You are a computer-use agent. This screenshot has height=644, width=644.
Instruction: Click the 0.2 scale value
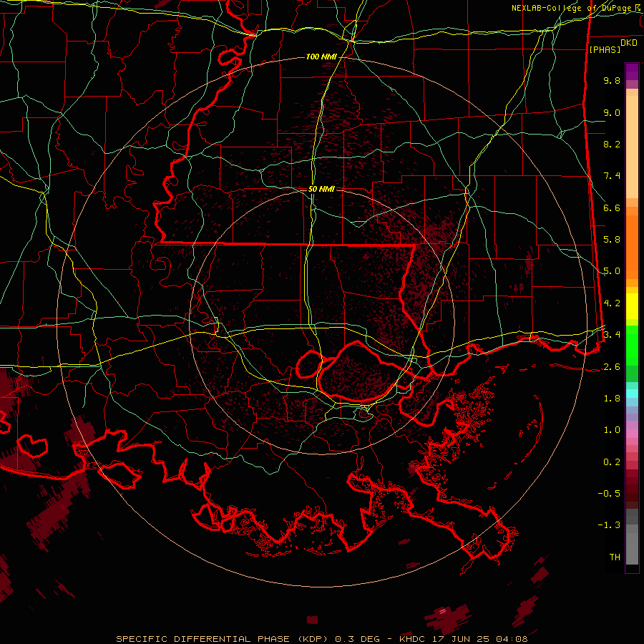pos(612,462)
